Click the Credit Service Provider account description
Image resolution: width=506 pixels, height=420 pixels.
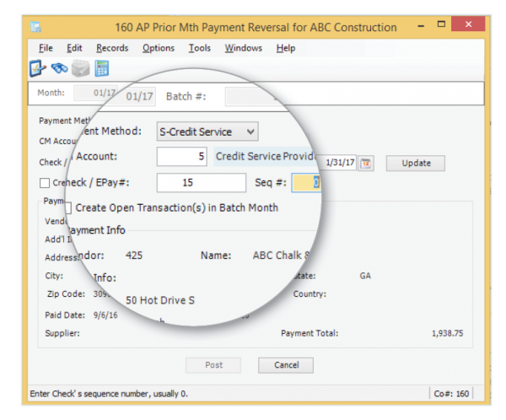[266, 157]
